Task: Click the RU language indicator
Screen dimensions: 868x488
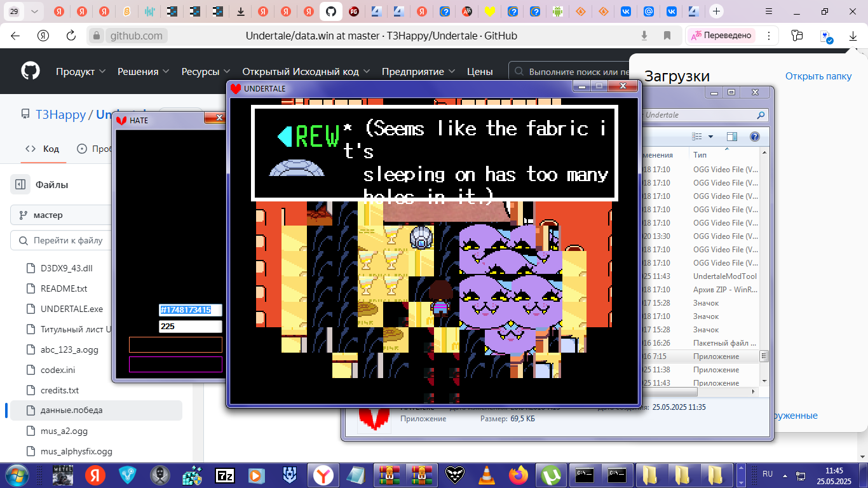Action: coord(768,474)
